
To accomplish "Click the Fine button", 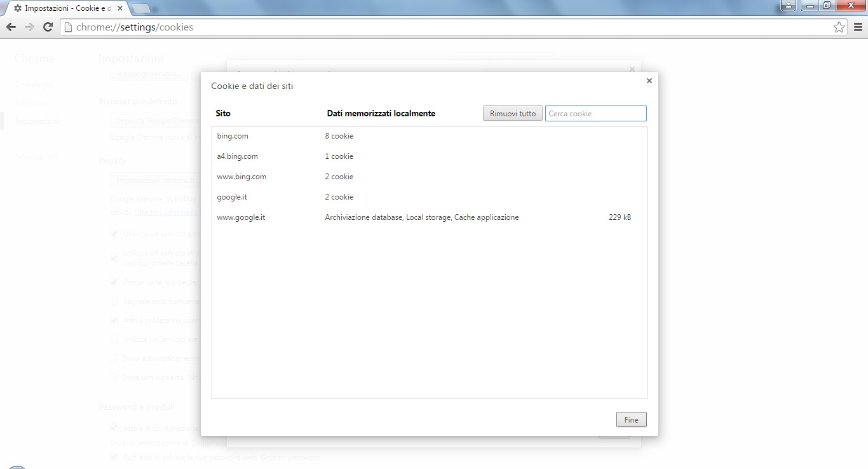I will [630, 419].
